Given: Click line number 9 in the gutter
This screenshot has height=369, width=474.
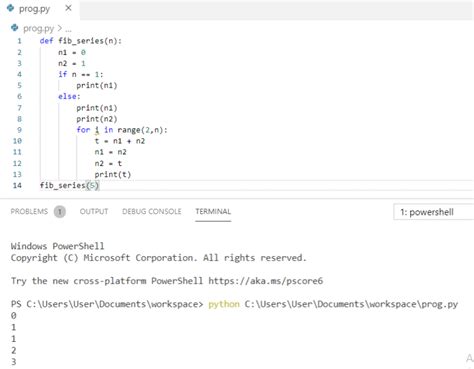Looking at the screenshot, I should coord(19,130).
